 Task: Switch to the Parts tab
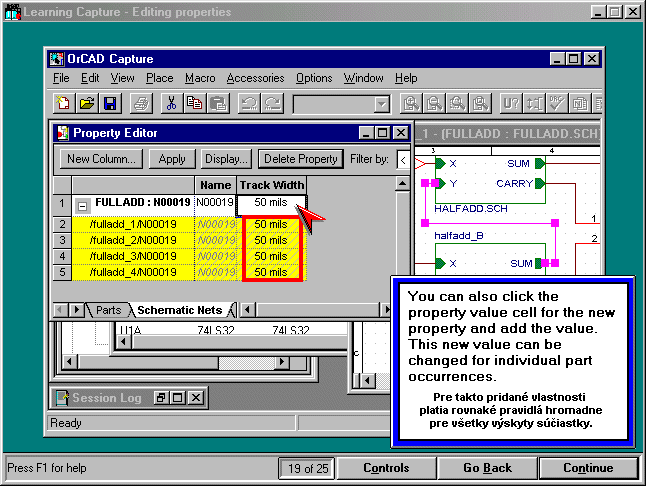(108, 310)
